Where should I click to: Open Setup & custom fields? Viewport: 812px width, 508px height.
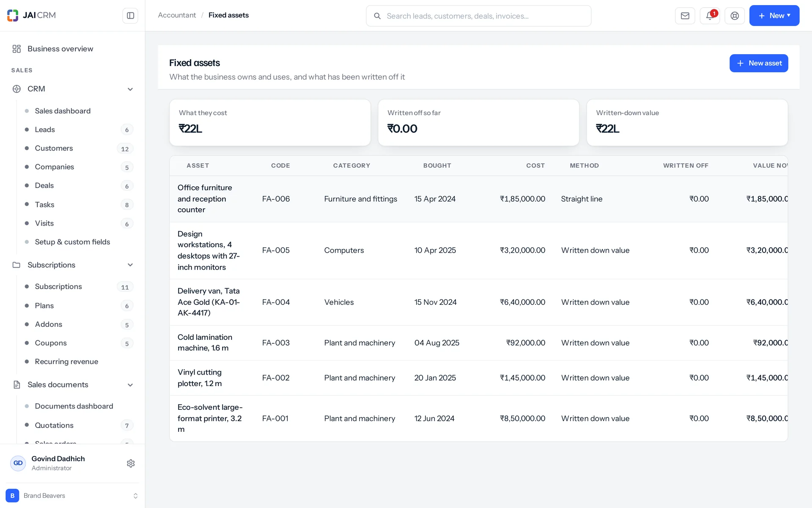(x=72, y=242)
